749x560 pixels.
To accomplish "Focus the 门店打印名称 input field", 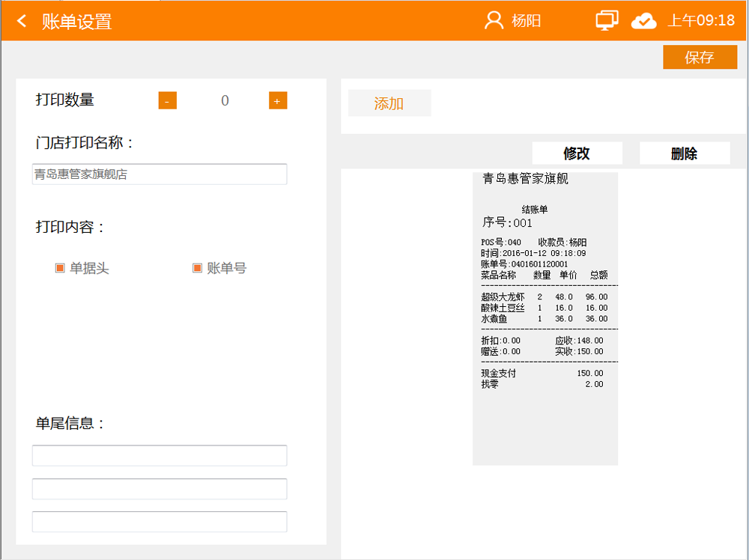I will (x=160, y=174).
